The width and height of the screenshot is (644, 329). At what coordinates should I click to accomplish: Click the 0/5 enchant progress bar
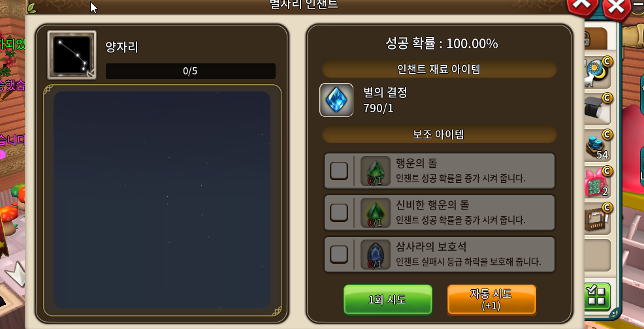pos(191,71)
